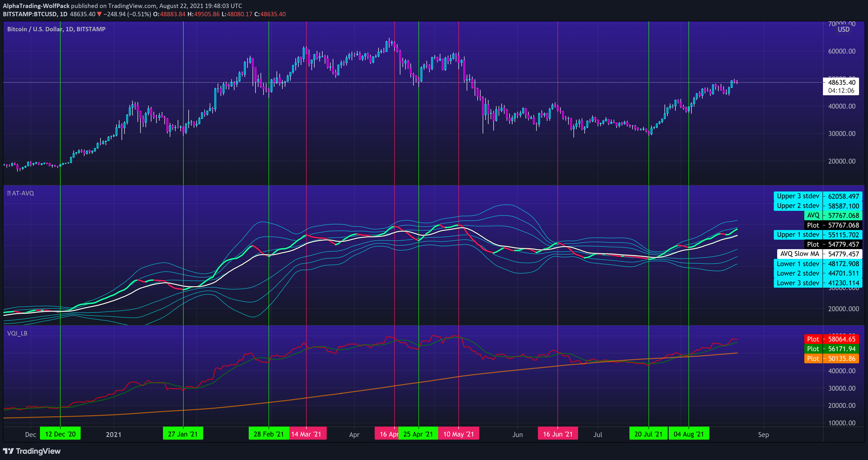Click the Sep time axis label
Image resolution: width=868 pixels, height=460 pixels.
764,435
